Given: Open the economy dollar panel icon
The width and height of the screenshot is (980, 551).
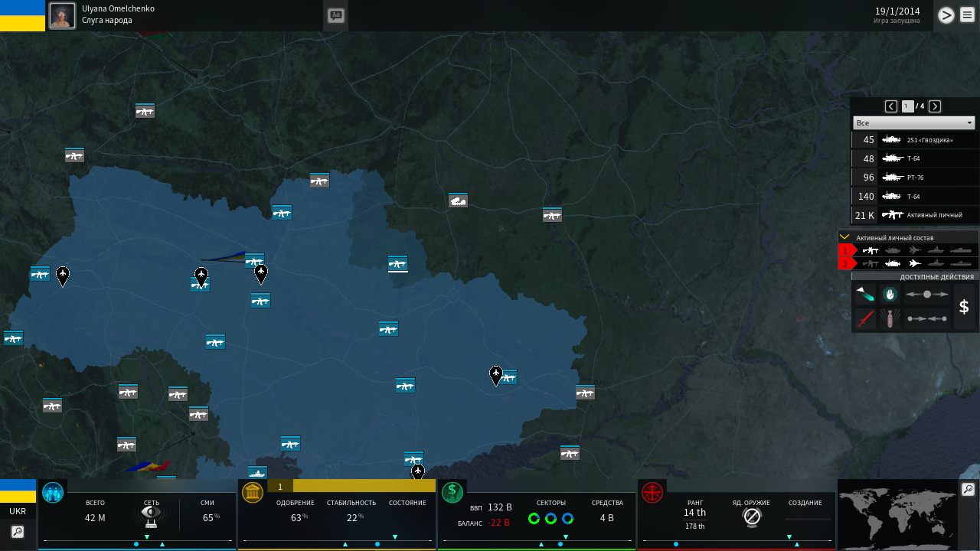Looking at the screenshot, I should click(452, 492).
